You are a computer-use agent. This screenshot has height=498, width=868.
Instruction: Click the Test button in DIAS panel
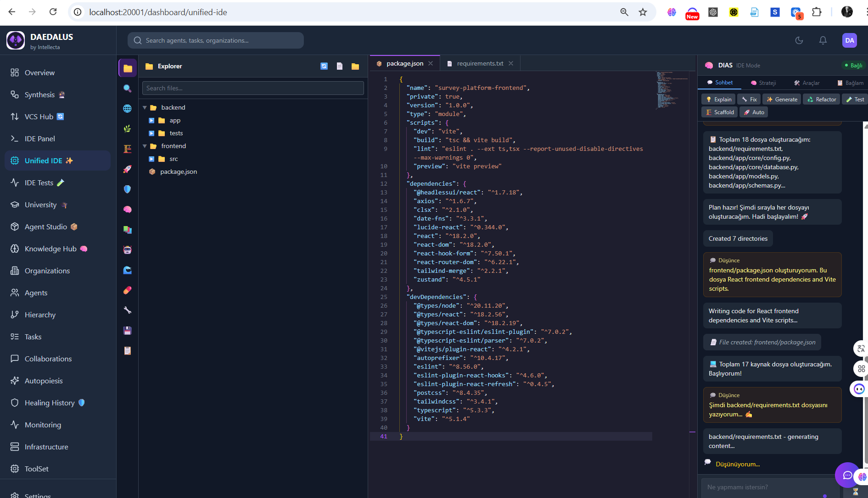855,100
